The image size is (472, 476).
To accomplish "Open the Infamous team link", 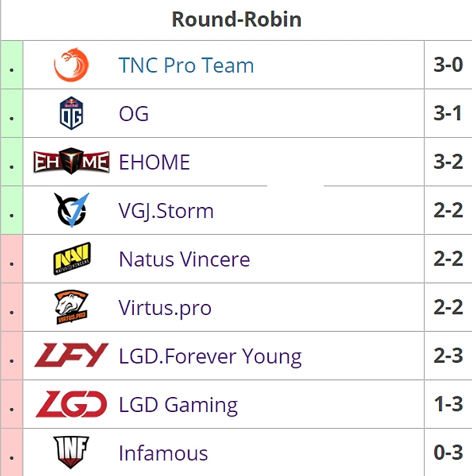I will [164, 453].
